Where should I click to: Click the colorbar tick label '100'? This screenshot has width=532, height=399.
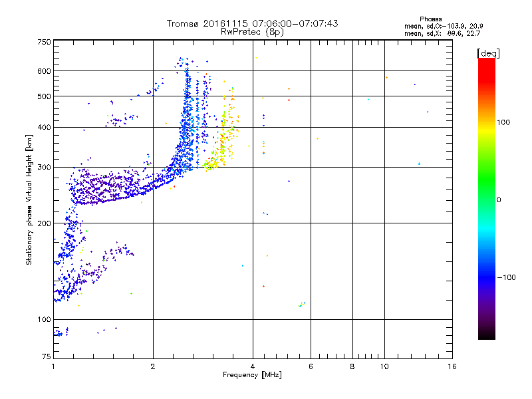pyautogui.click(x=503, y=122)
